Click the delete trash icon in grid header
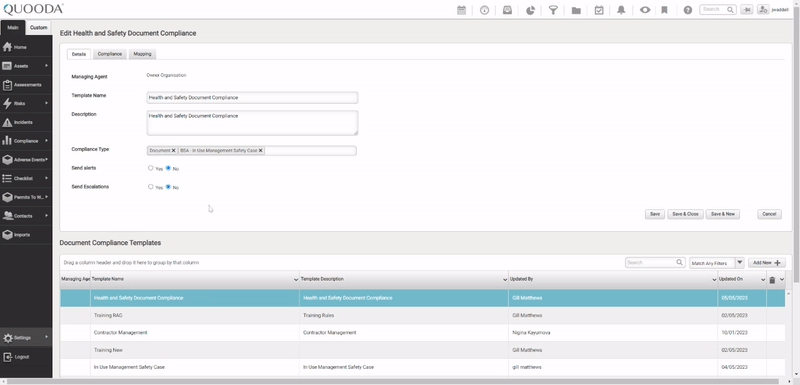The height and width of the screenshot is (385, 800). pos(772,279)
